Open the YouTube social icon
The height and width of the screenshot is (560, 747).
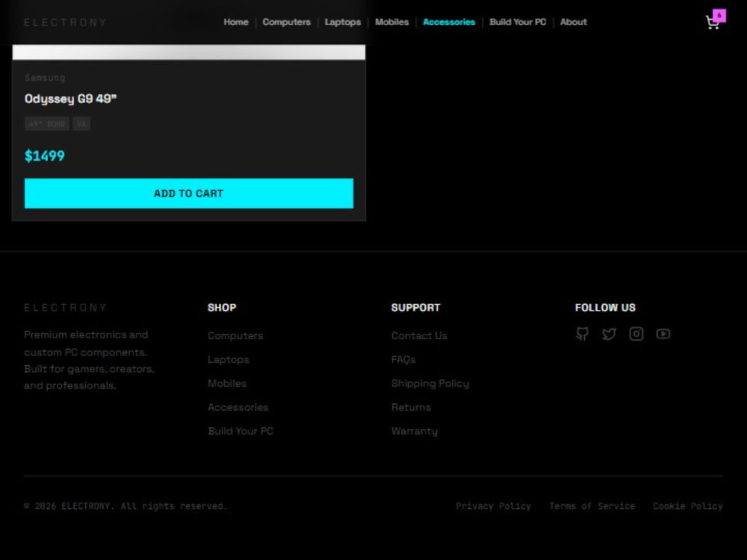point(663,334)
